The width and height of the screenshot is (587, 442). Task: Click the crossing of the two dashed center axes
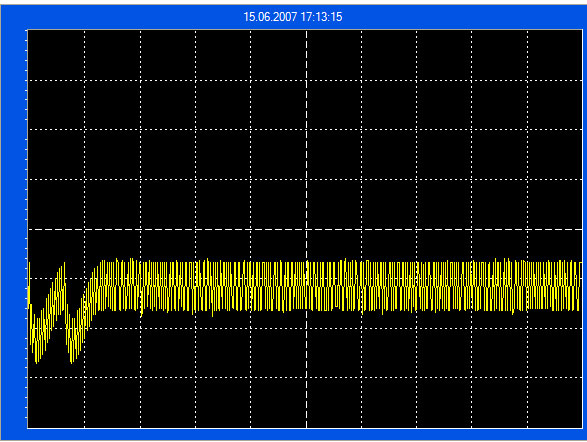pos(307,229)
